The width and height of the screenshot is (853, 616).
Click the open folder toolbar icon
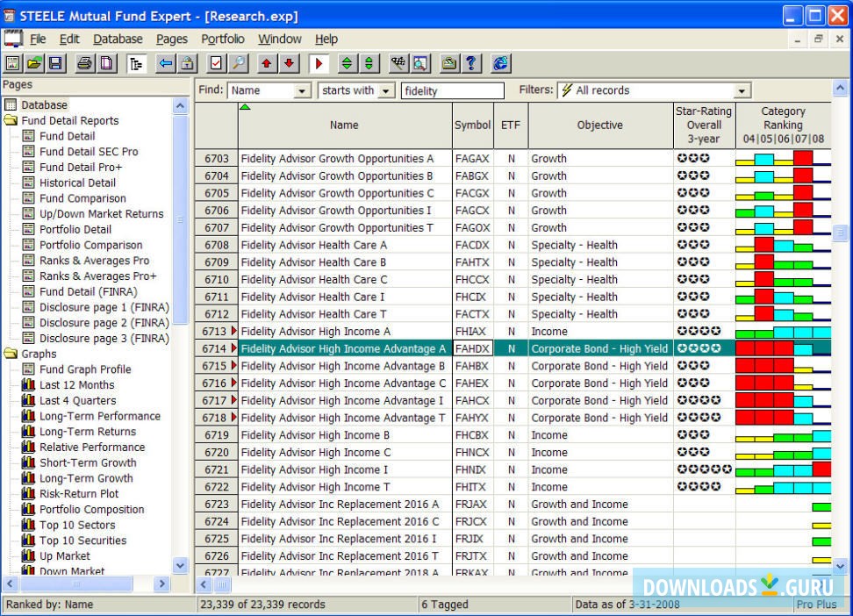pyautogui.click(x=34, y=63)
